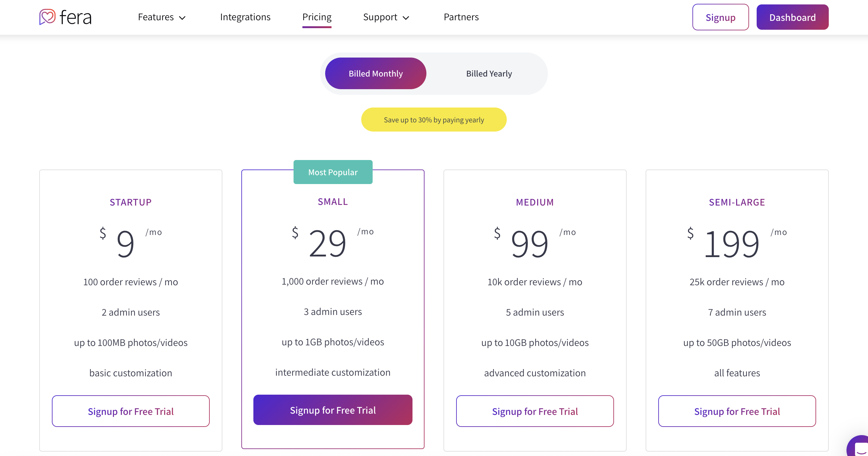Signup for Free Trial on MEDIUM plan
Viewport: 868px width, 456px height.
[x=534, y=411]
